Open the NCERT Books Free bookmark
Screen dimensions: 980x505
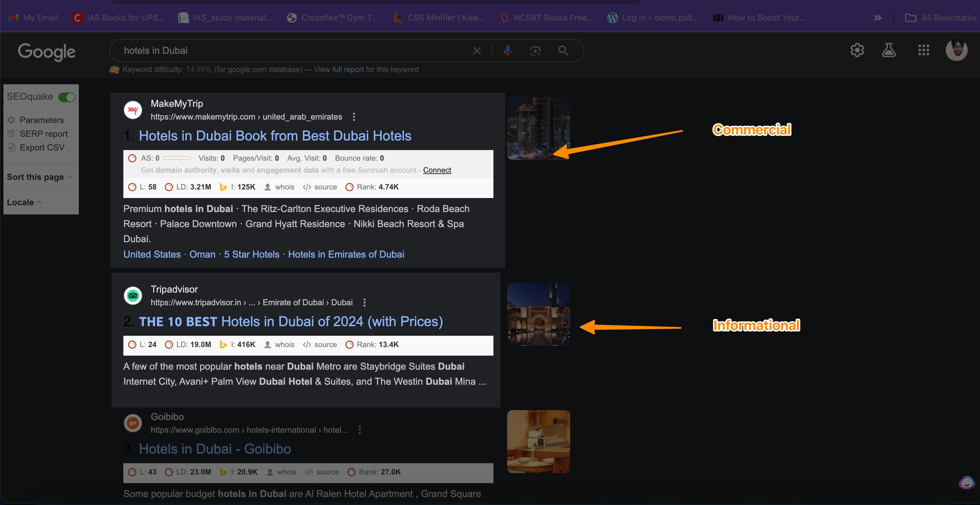point(546,17)
